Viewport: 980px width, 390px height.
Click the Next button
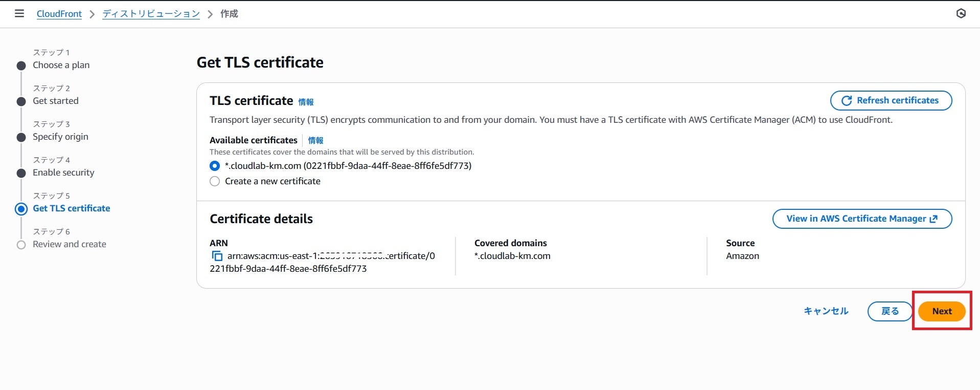coord(942,311)
